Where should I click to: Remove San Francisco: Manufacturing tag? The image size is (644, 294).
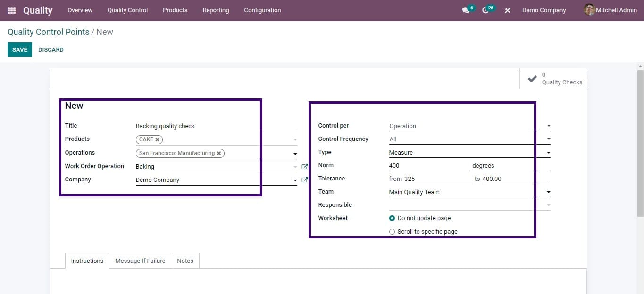(x=219, y=153)
